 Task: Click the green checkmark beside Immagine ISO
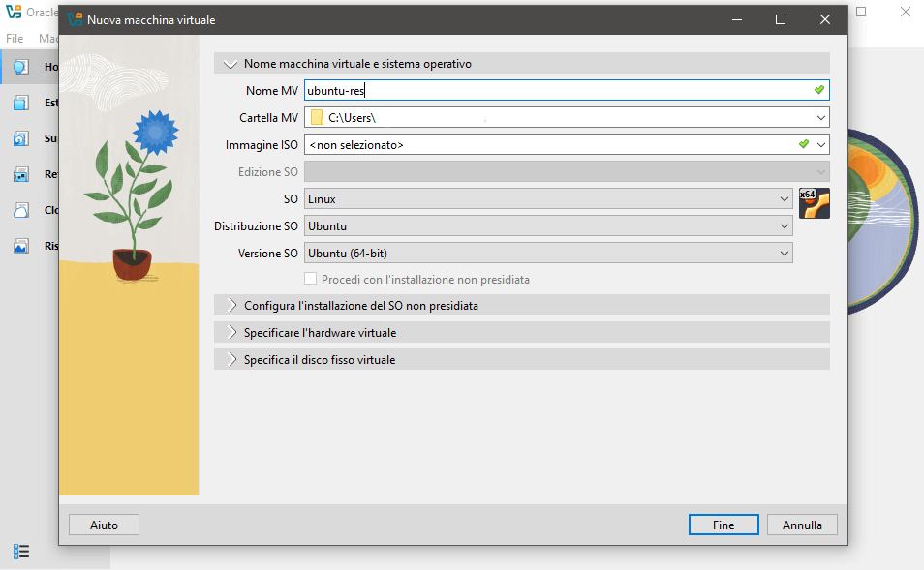click(x=802, y=144)
